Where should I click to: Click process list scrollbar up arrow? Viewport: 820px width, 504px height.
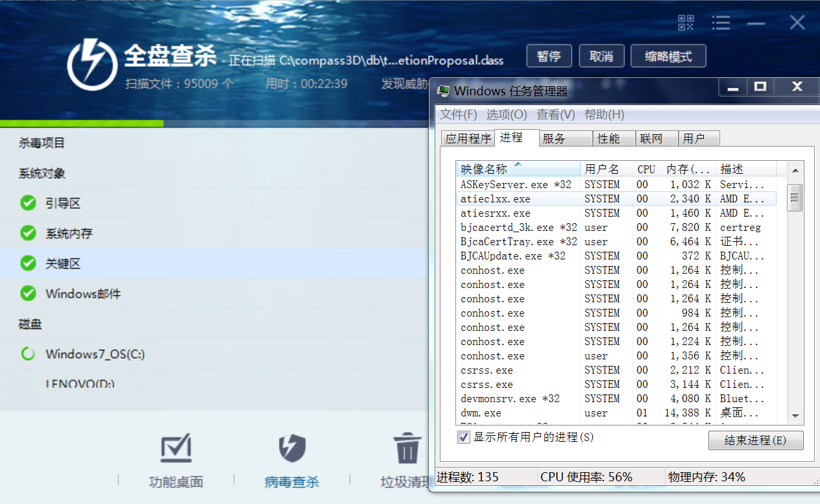(x=795, y=169)
